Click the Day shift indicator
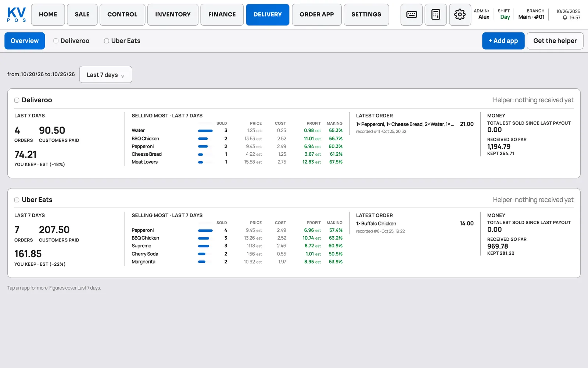588x368 pixels. click(x=505, y=17)
